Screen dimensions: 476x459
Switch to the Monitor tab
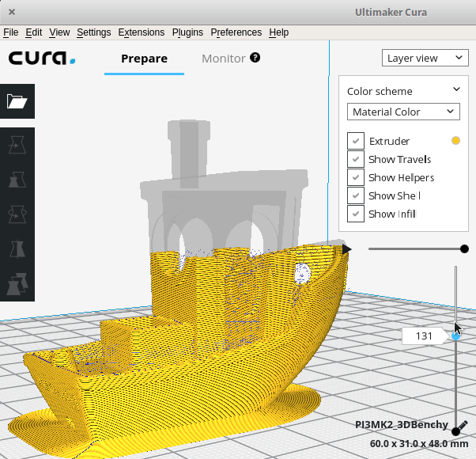(x=224, y=59)
